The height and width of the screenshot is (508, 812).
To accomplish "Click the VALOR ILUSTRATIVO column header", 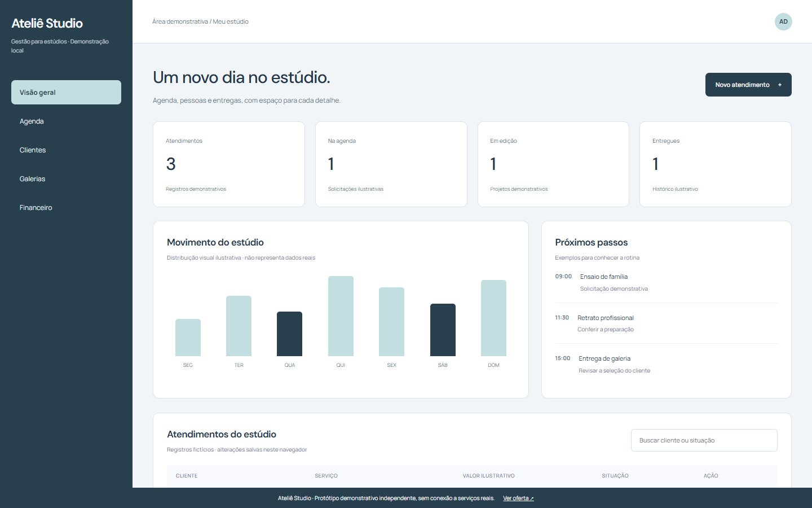I will 488,476.
